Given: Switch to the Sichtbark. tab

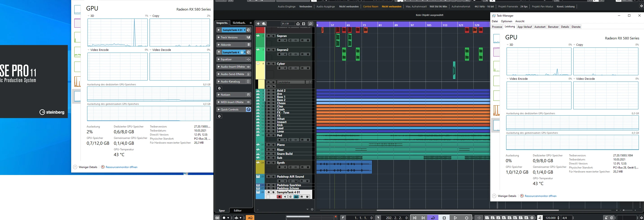Looking at the screenshot, I should coord(239,23).
